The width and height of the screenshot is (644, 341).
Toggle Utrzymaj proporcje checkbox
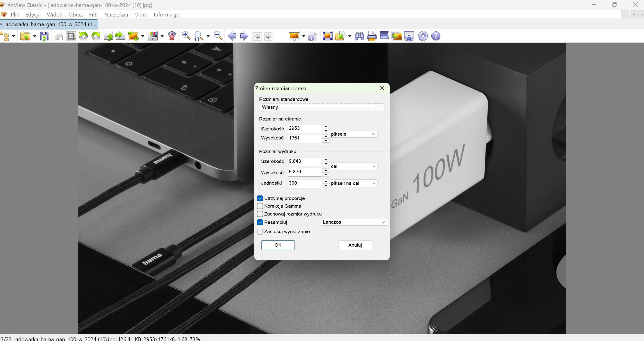[x=260, y=198]
